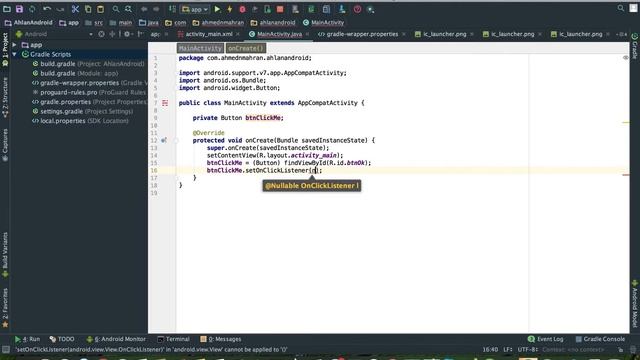Select build.gradle (Module: app) file

pyautogui.click(x=76, y=73)
